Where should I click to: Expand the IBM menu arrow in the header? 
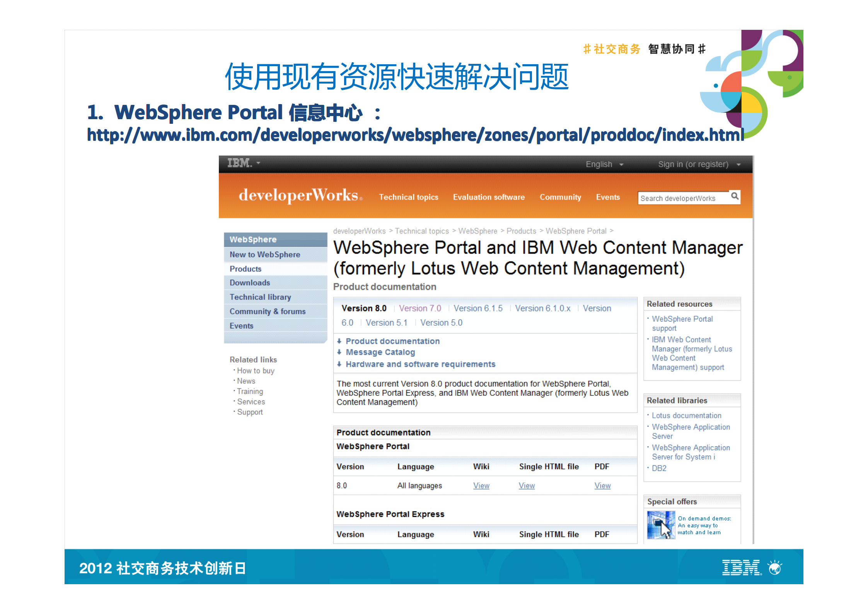(258, 163)
